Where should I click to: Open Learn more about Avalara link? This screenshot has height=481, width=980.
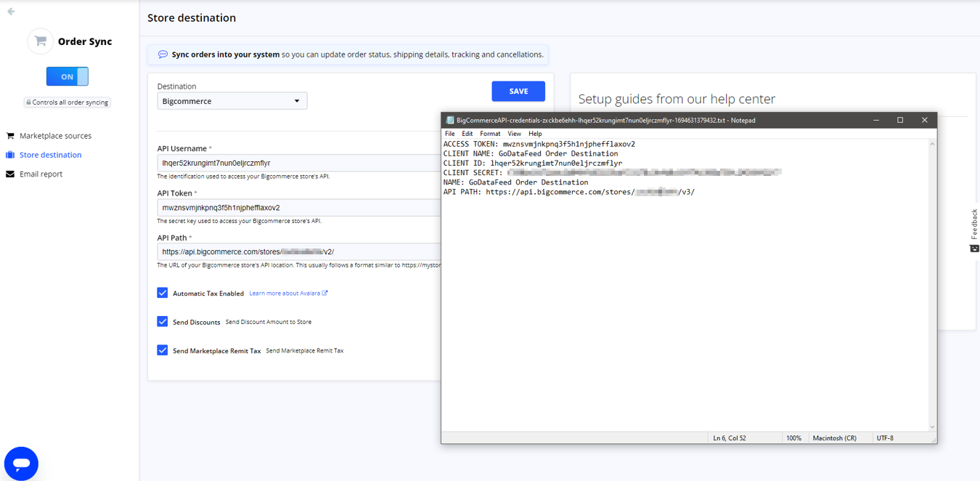(288, 294)
